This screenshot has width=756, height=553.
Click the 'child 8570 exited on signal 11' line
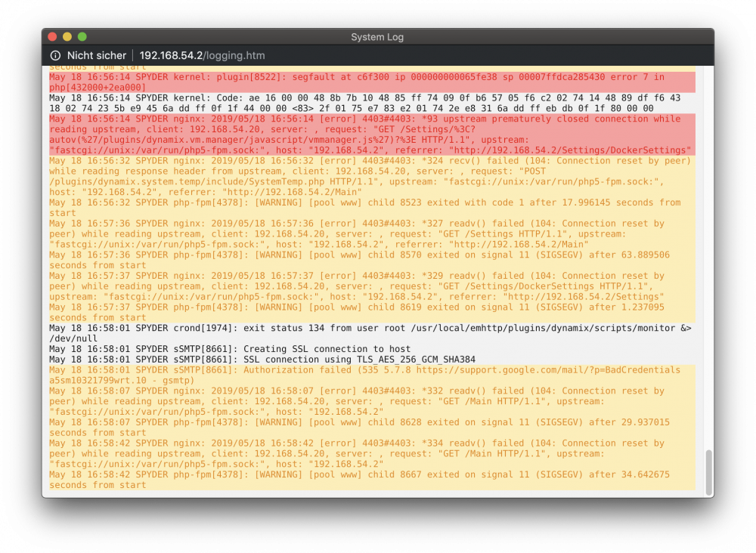pyautogui.click(x=372, y=260)
